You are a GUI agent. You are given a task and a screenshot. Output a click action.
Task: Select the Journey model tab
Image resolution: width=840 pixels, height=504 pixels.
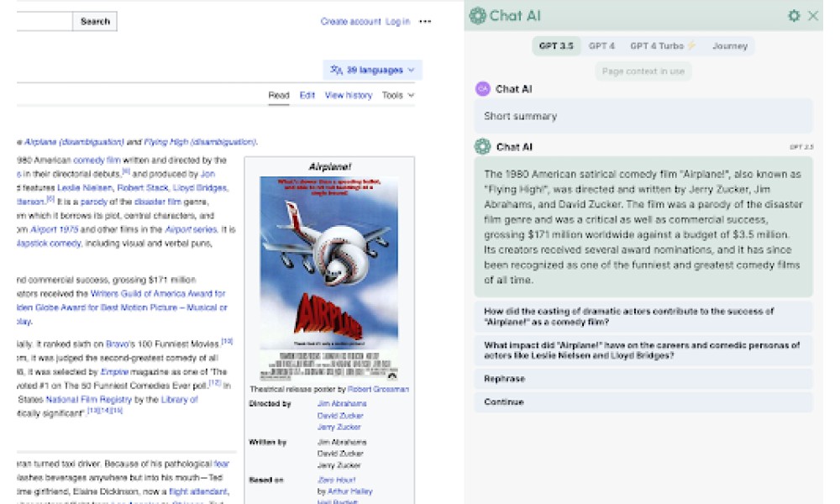point(730,46)
